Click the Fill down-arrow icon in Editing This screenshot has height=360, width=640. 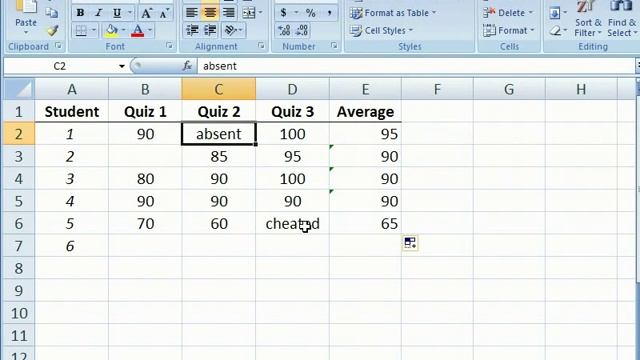(555, 13)
